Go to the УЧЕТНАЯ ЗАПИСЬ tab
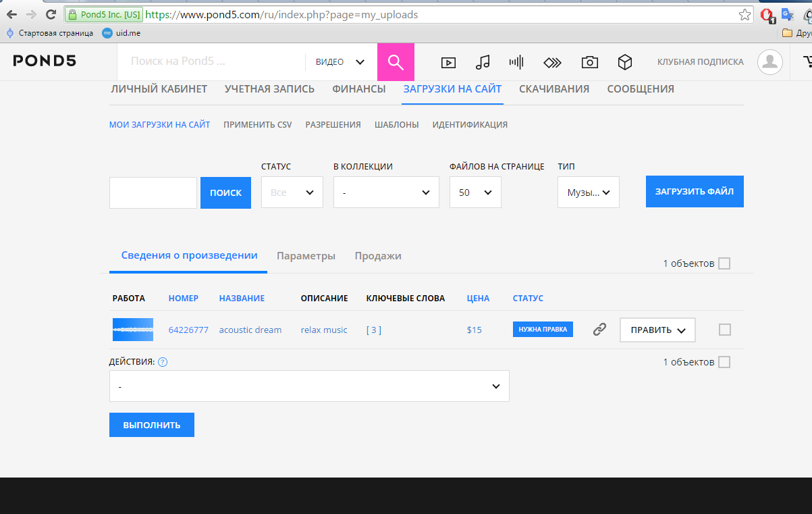Screen dimensions: 812x514 pyautogui.click(x=269, y=89)
